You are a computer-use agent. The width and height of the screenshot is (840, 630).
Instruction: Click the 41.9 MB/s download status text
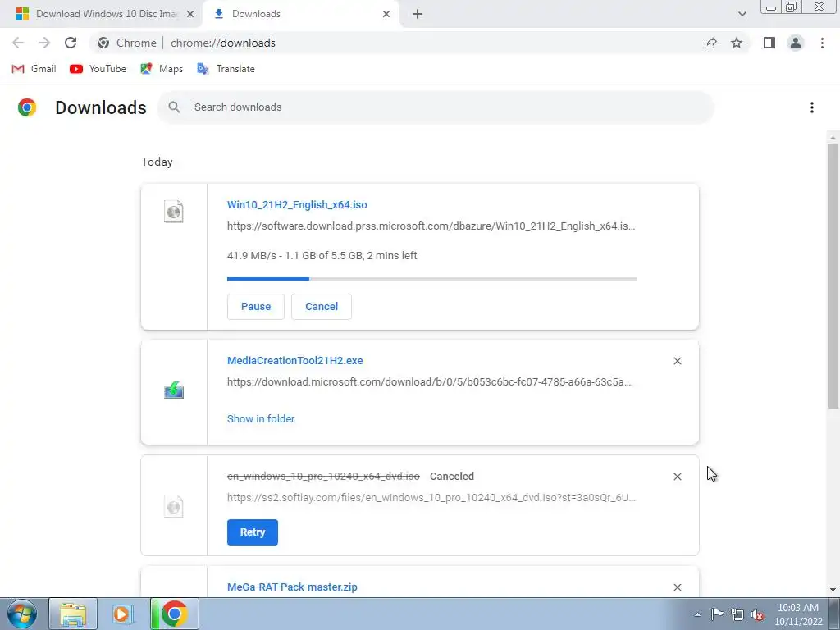322,256
